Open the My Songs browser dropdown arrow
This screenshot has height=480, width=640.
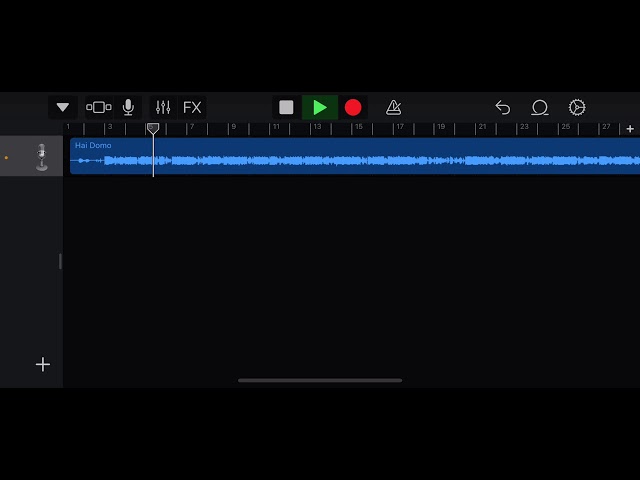pyautogui.click(x=62, y=107)
